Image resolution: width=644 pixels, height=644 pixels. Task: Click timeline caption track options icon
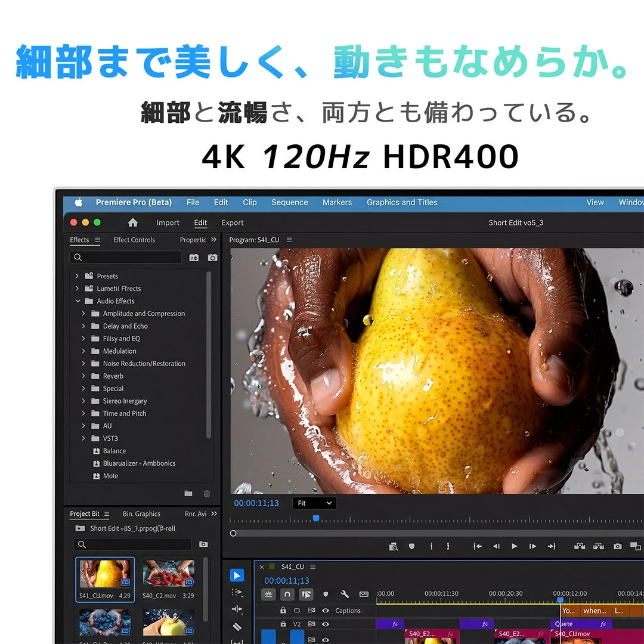364,595
